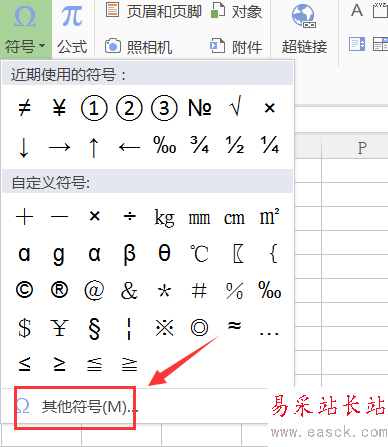Insert the ÷ division symbol
Screen dimensions: 388x447
point(129,217)
